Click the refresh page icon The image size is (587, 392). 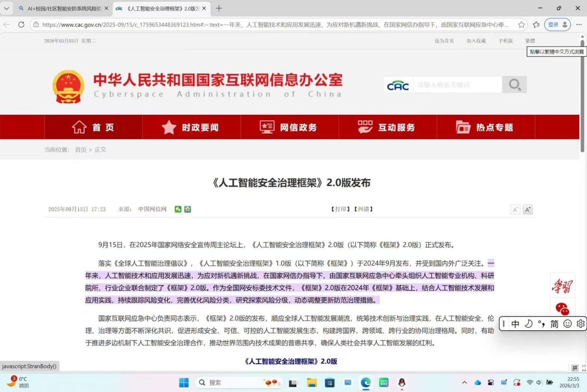pos(21,25)
